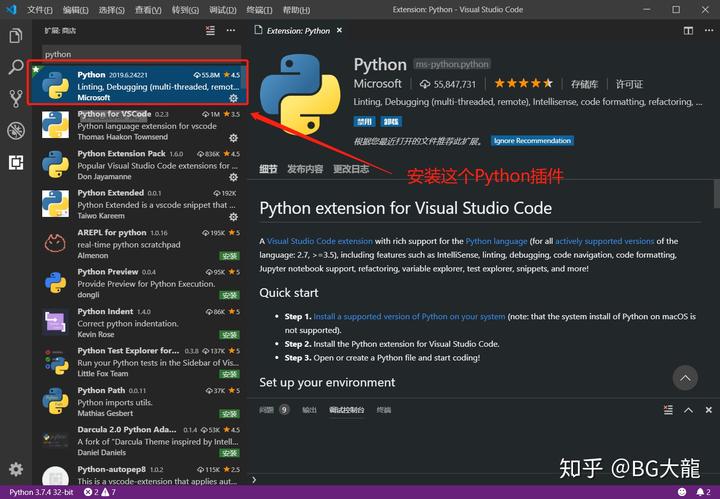This screenshot has height=499, width=720.
Task: Open the actively supported versions link
Action: click(x=604, y=241)
